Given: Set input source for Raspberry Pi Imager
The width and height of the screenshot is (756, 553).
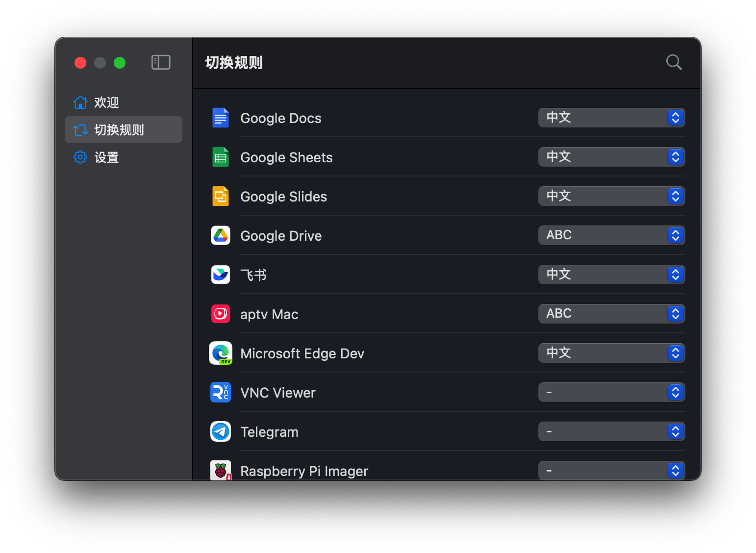Looking at the screenshot, I should click(611, 471).
